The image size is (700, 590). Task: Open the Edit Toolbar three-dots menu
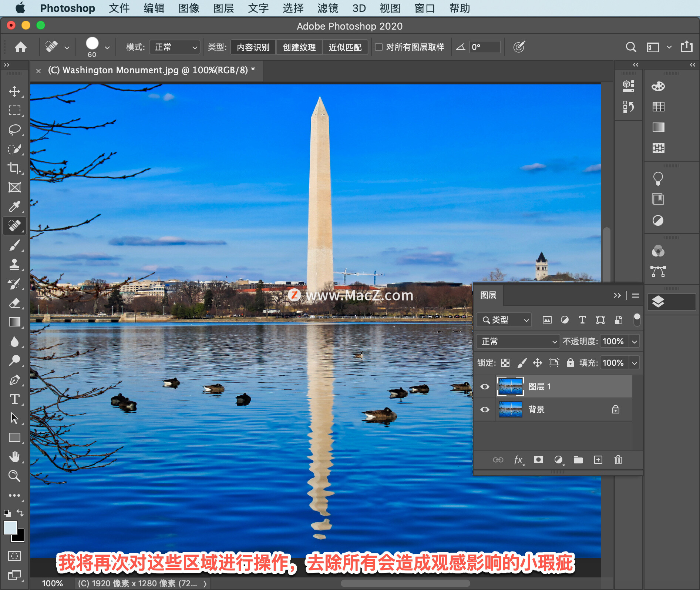point(14,495)
